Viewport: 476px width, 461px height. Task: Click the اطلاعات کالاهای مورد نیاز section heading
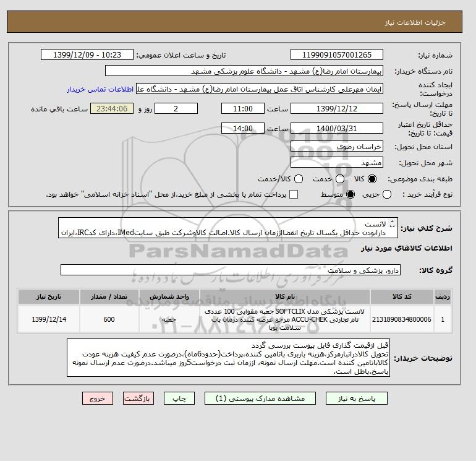tap(407, 248)
